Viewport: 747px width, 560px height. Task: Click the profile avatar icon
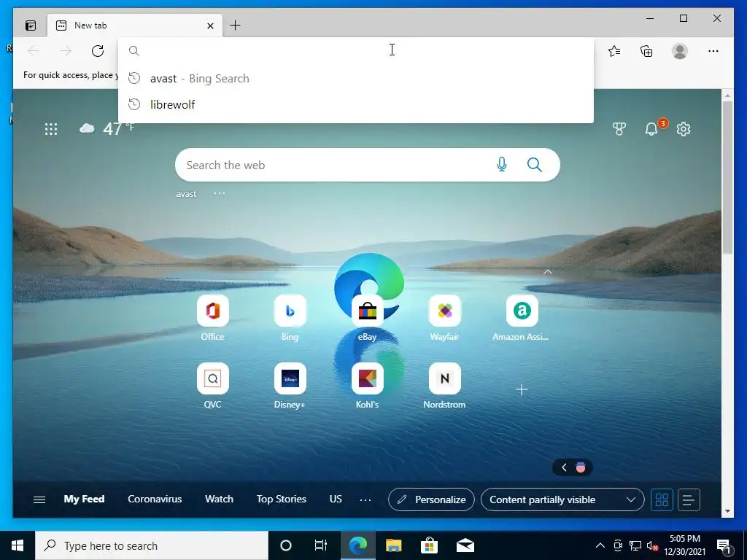680,51
